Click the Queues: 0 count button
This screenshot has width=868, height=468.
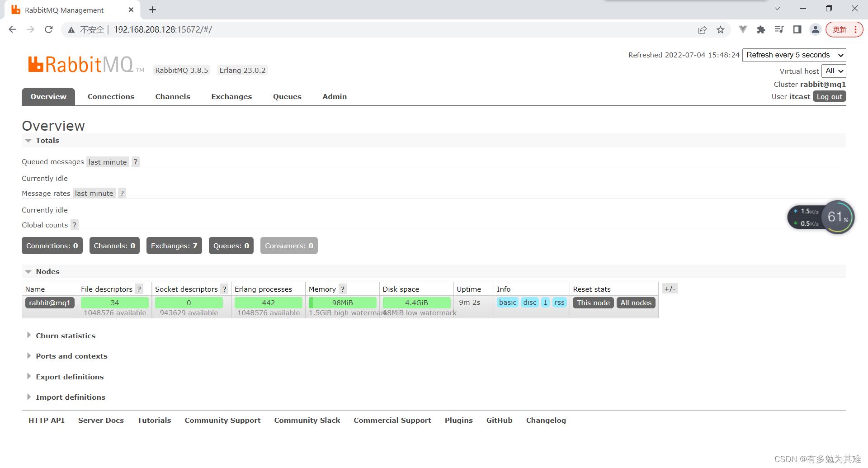tap(231, 246)
